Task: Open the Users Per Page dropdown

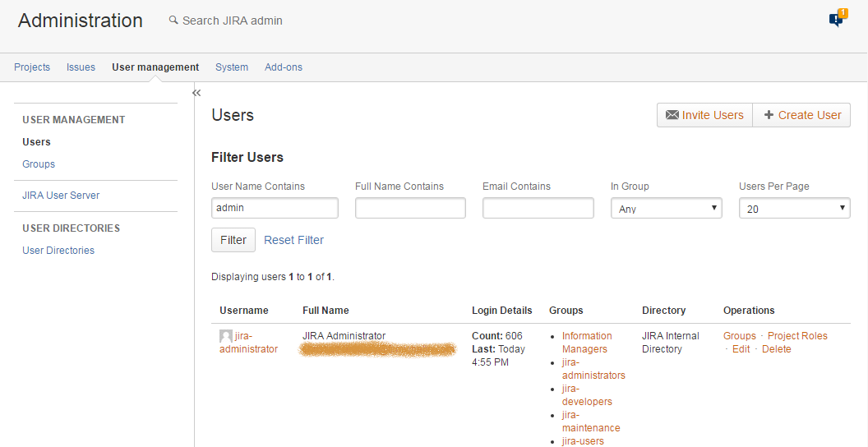Action: click(x=794, y=209)
